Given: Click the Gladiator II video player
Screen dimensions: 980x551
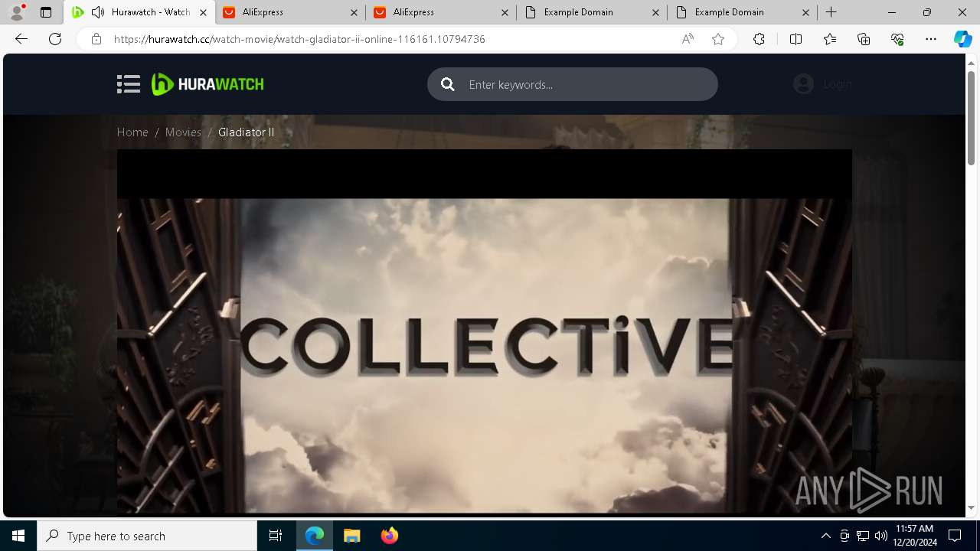Looking at the screenshot, I should pyautogui.click(x=484, y=331).
